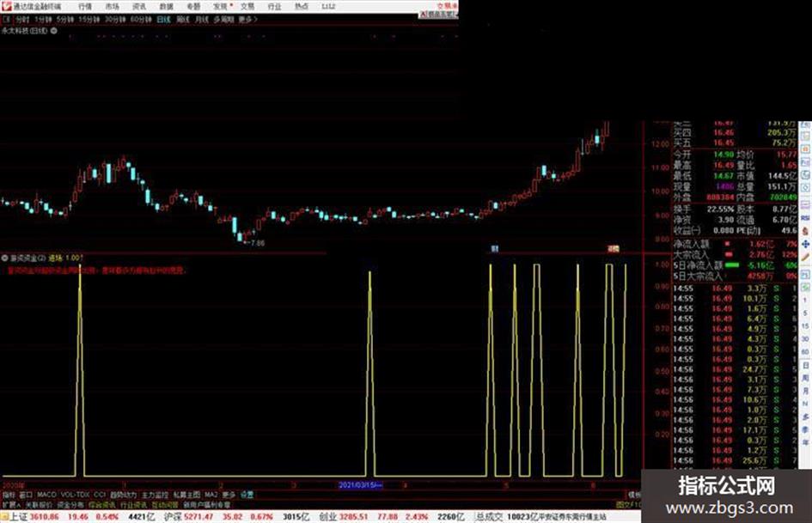The width and height of the screenshot is (812, 523).
Task: Open 更多 indicators dropdown
Action: (229, 495)
